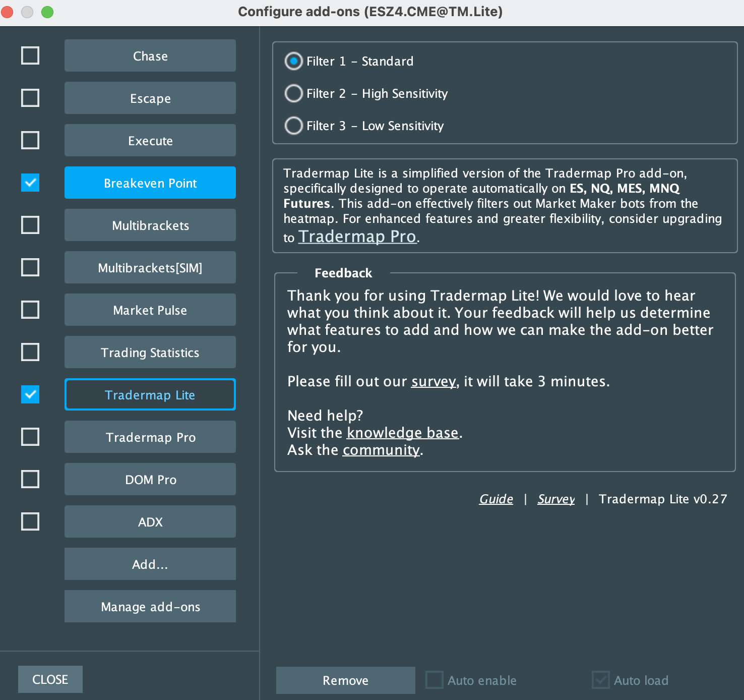Open the Guide link near version

pos(496,499)
